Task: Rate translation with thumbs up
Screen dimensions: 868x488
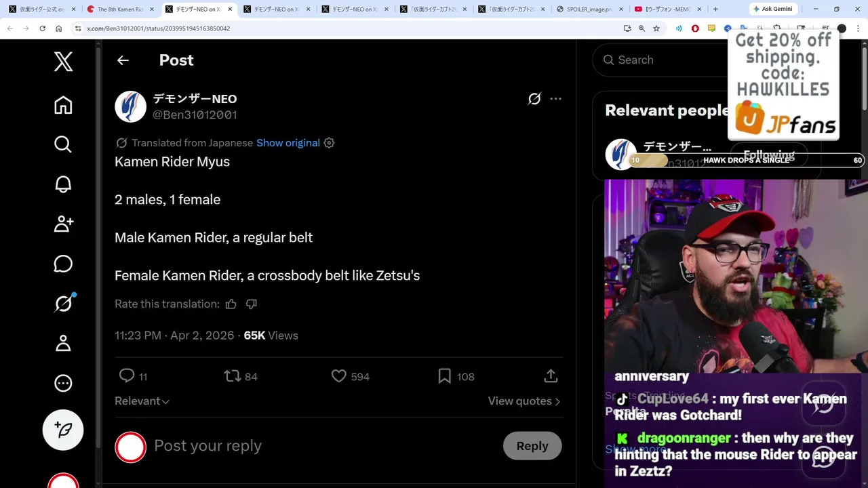Action: (231, 304)
